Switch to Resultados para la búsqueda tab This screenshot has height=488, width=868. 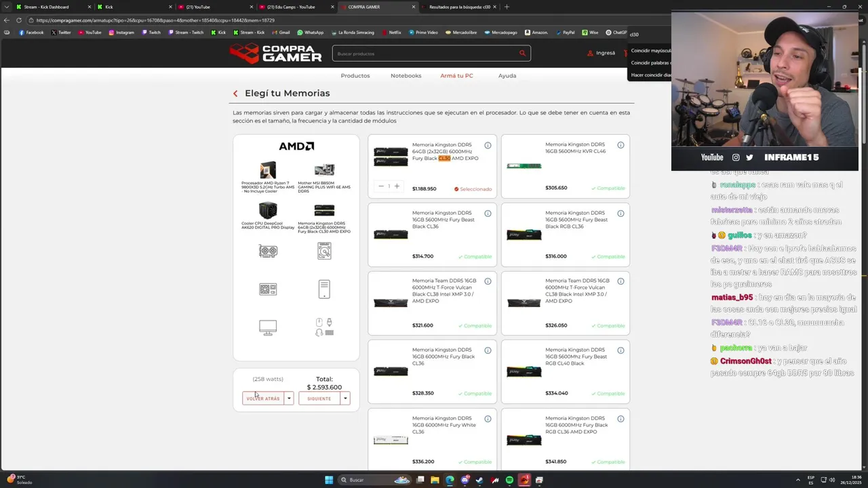click(x=458, y=7)
